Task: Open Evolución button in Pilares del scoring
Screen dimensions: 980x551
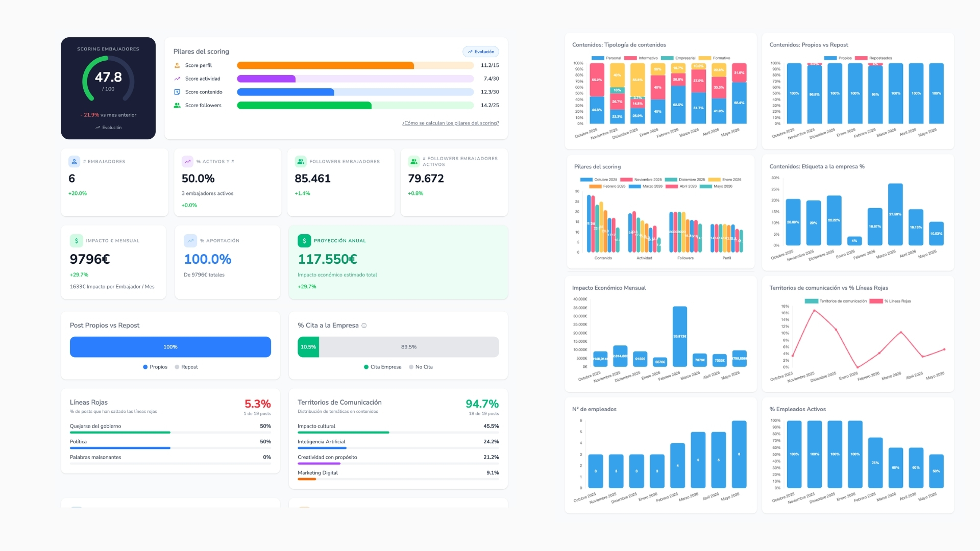Action: click(481, 52)
